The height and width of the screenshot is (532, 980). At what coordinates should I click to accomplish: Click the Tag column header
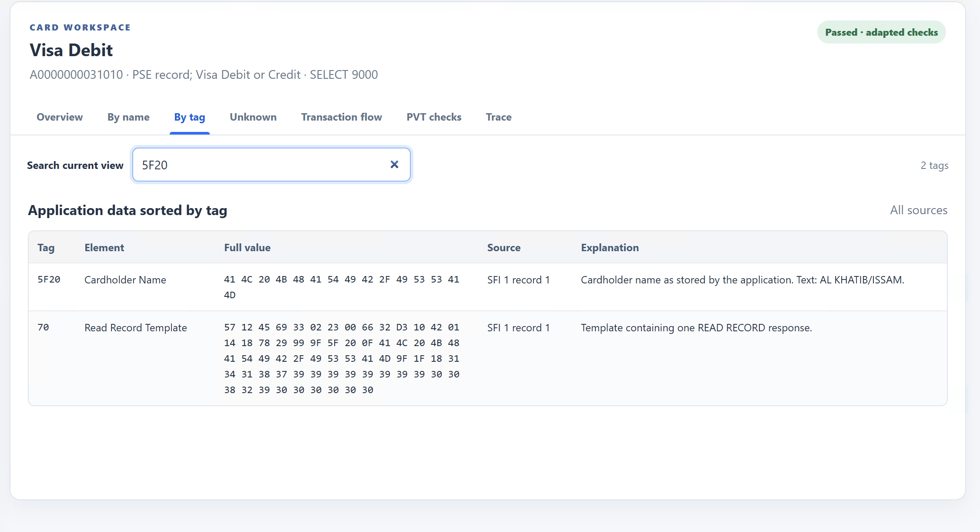(46, 248)
